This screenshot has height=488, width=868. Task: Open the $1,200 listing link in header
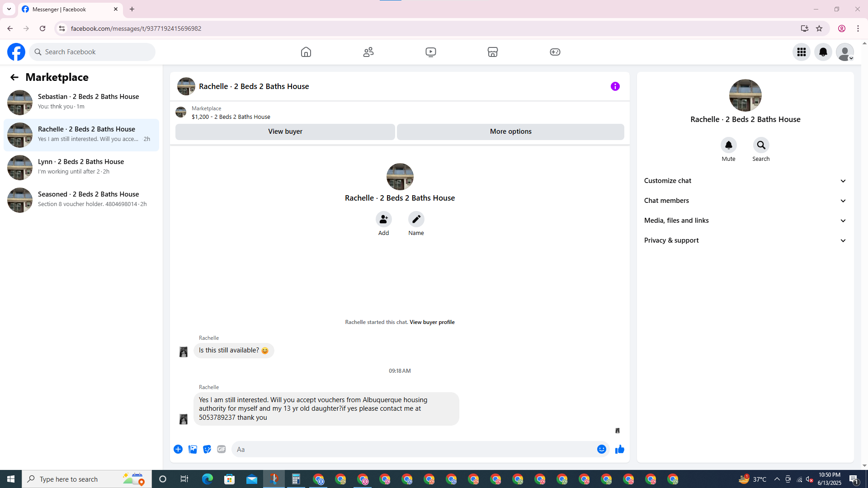(x=231, y=117)
